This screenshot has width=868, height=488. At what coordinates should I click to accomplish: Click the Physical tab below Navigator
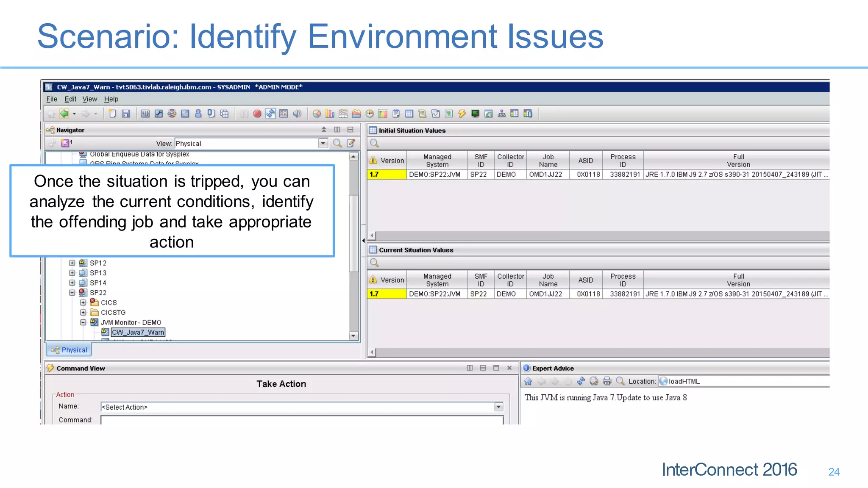pyautogui.click(x=69, y=350)
